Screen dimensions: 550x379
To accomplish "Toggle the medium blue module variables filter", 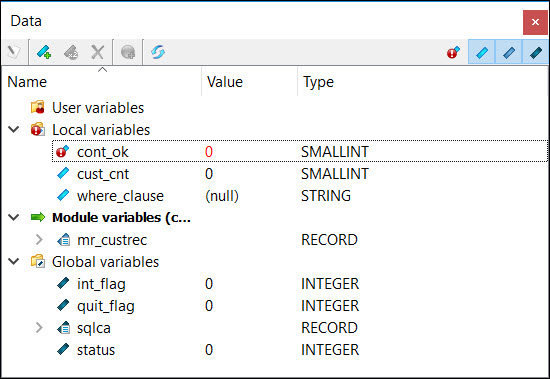I will pos(509,53).
